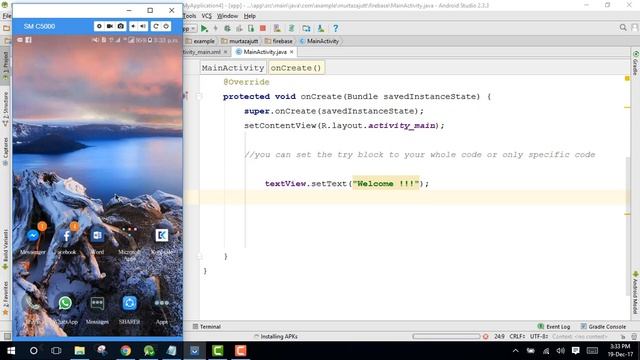Click the camera screenshot icon in mirror toolbar
Screen dimensions: 640x360
point(121,26)
